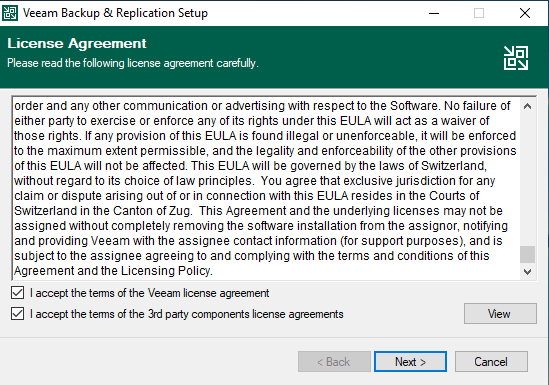This screenshot has width=549, height=385.
Task: Click the scrollbar up arrow
Action: [x=527, y=106]
